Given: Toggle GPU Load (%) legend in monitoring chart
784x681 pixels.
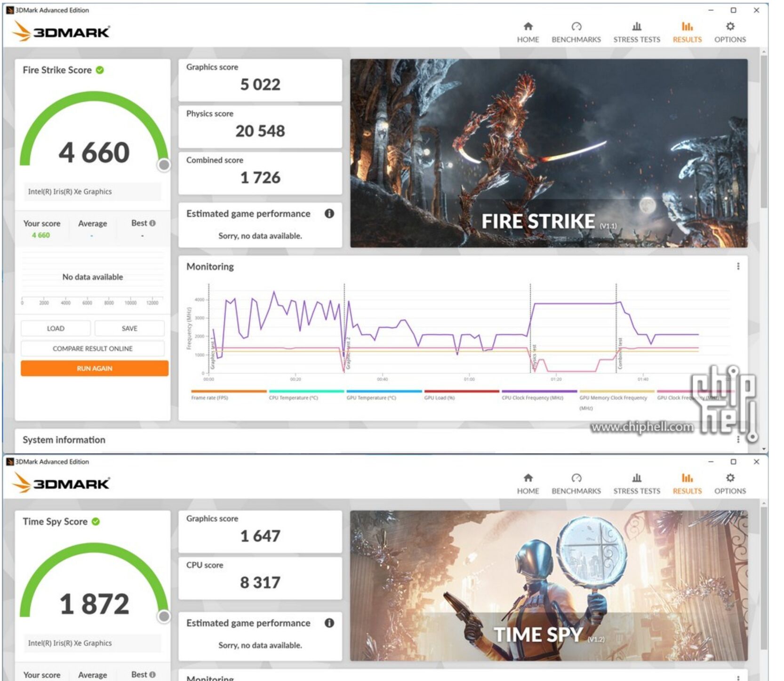Looking at the screenshot, I should (x=462, y=395).
